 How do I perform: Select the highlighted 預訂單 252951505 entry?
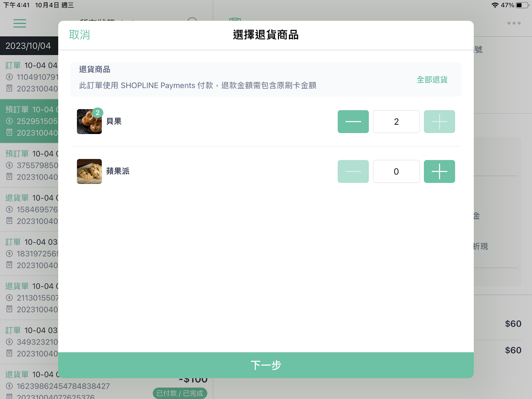point(29,121)
